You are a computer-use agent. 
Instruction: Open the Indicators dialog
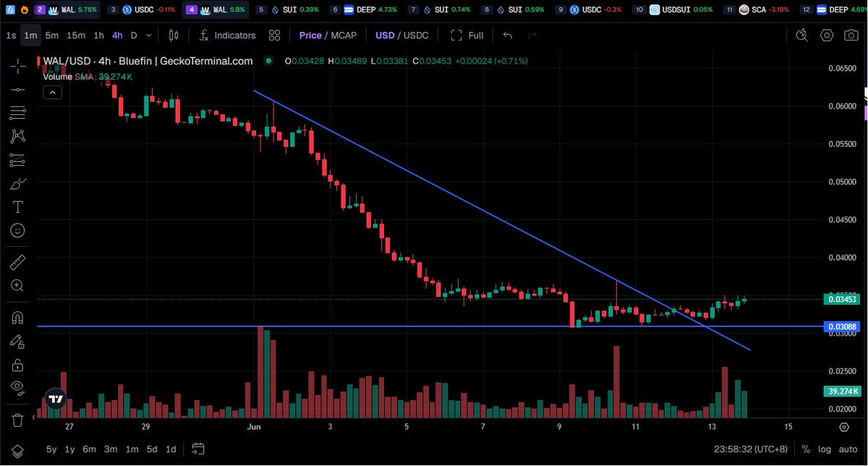click(x=228, y=35)
